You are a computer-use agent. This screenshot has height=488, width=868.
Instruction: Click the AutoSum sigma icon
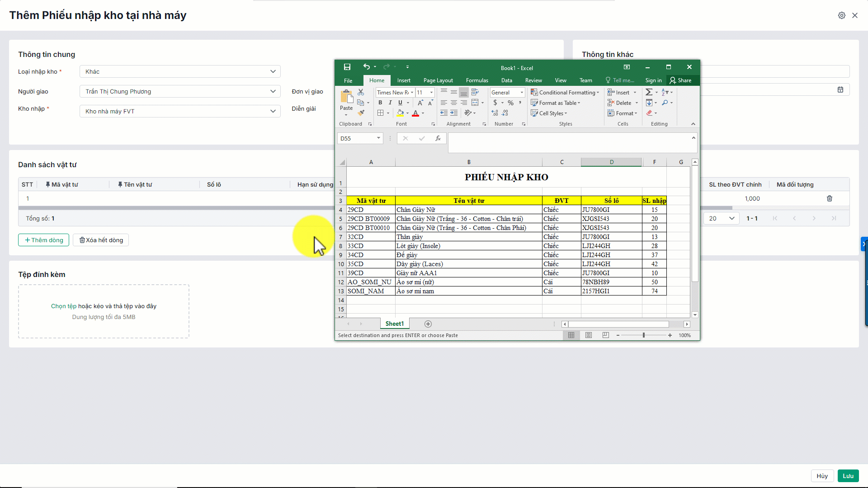[649, 92]
